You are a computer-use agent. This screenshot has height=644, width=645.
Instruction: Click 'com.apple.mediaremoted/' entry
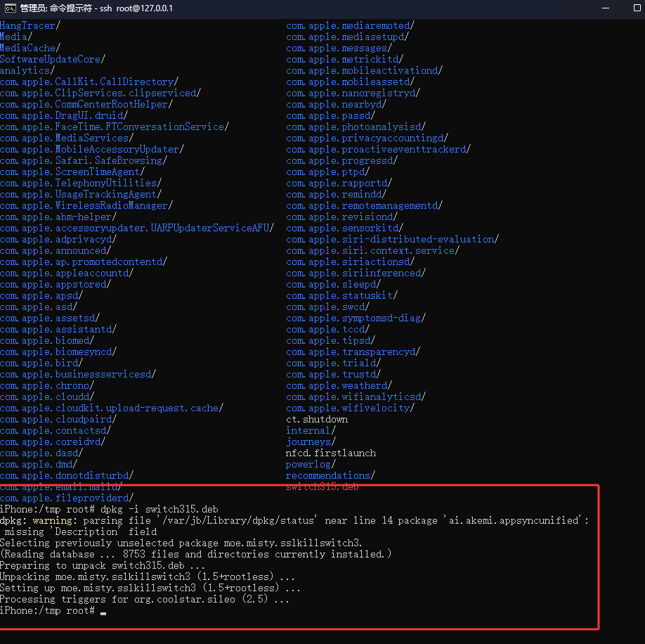(x=350, y=25)
